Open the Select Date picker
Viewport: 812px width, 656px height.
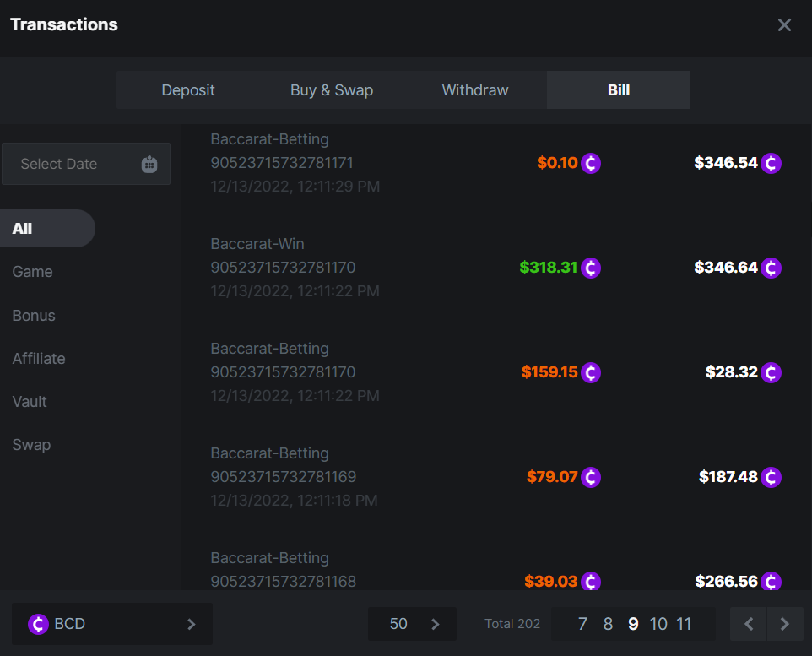(x=85, y=164)
